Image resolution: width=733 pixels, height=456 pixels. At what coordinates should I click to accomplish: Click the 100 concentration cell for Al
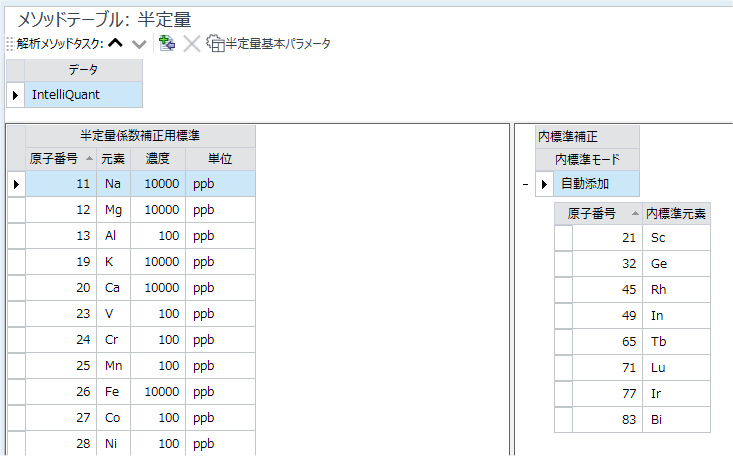[158, 235]
